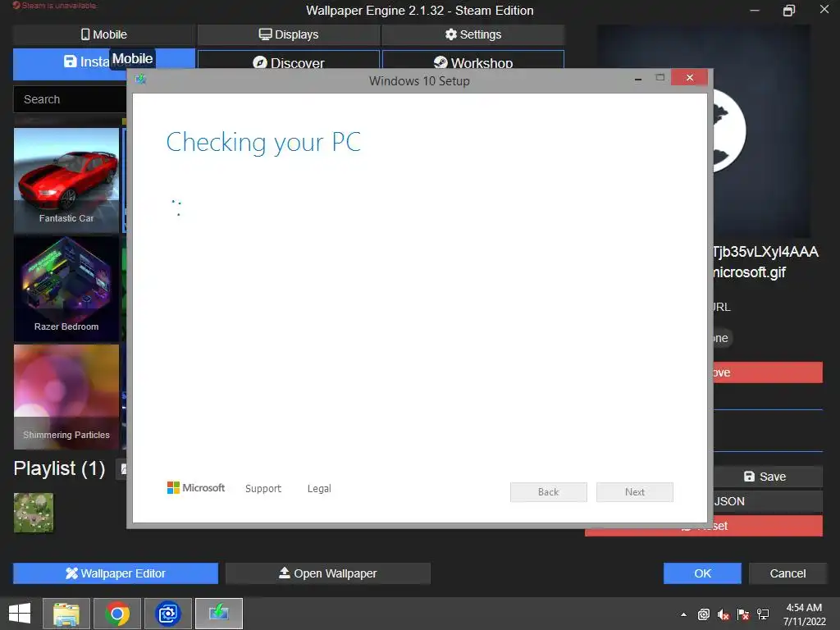Click the Search field in Wallpaper Engine
The height and width of the screenshot is (630, 840).
[x=70, y=99]
